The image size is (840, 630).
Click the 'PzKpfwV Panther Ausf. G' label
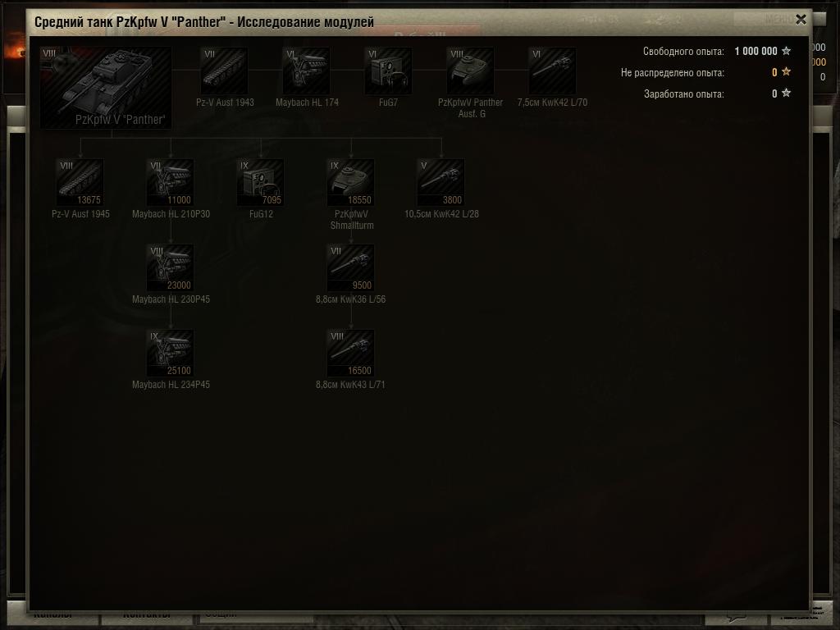pyautogui.click(x=470, y=107)
